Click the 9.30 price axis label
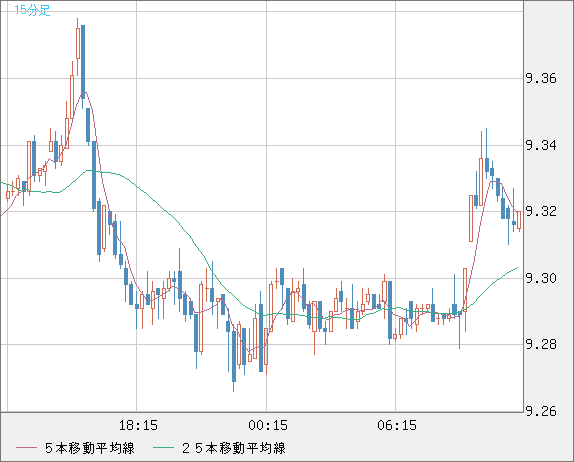The height and width of the screenshot is (462, 574). 541,278
